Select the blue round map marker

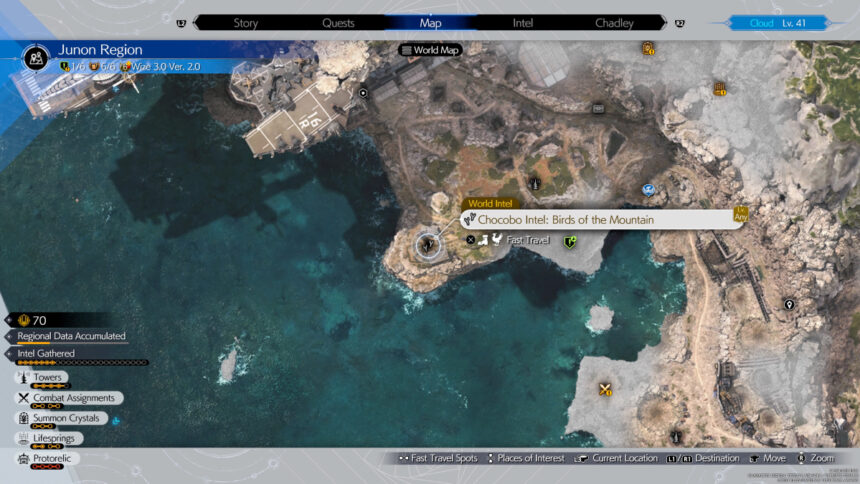pos(649,189)
